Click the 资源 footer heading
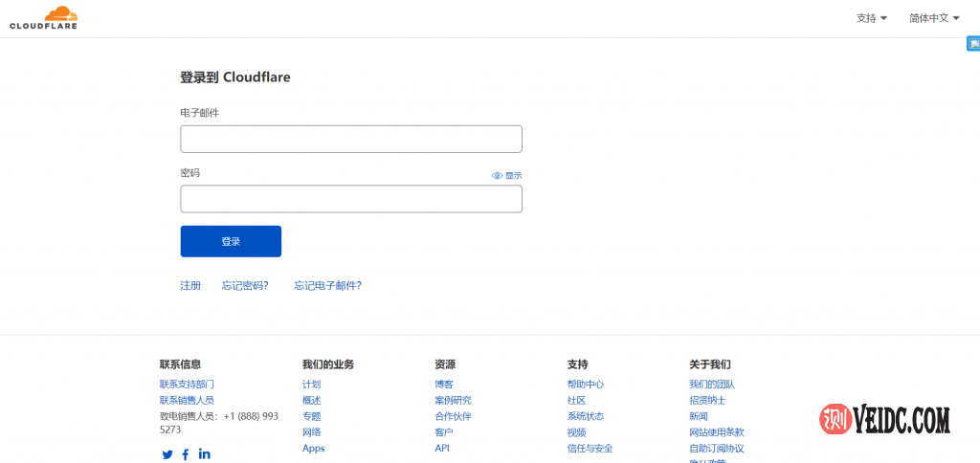980x463 pixels. click(445, 364)
